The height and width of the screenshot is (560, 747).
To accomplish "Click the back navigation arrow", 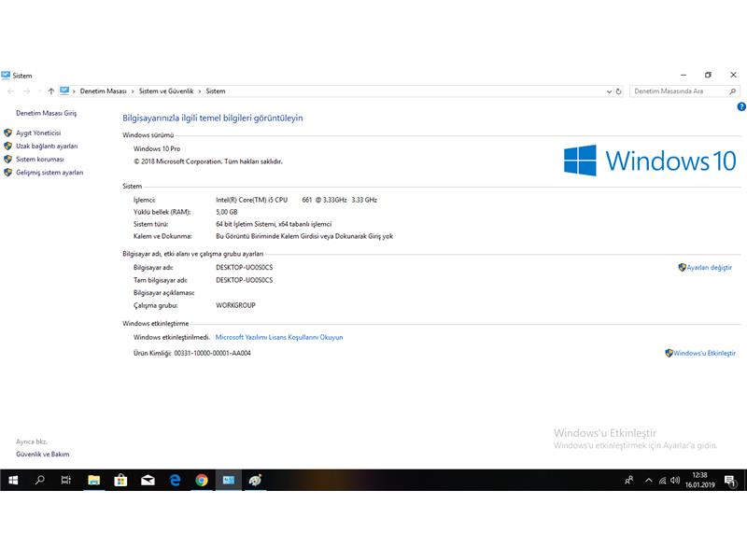I will click(11, 91).
